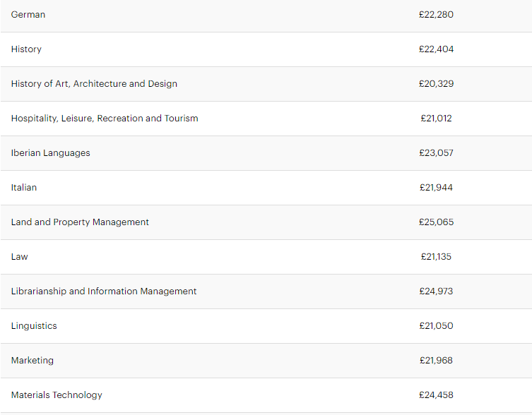
Task: Select the £24,973 salary figure
Action: point(436,291)
